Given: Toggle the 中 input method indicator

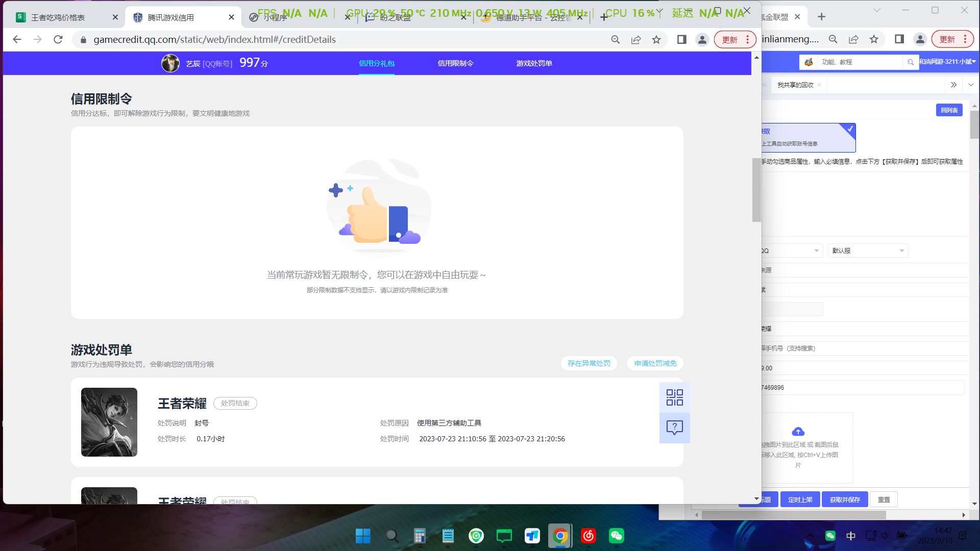Looking at the screenshot, I should tap(851, 536).
